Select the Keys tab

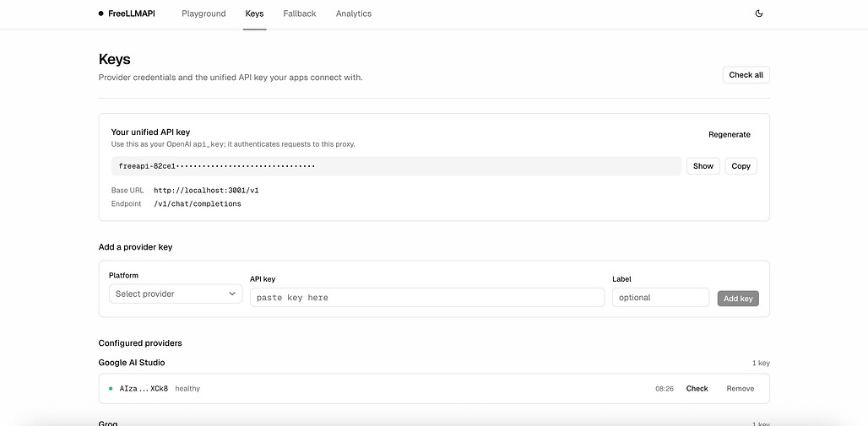click(255, 13)
